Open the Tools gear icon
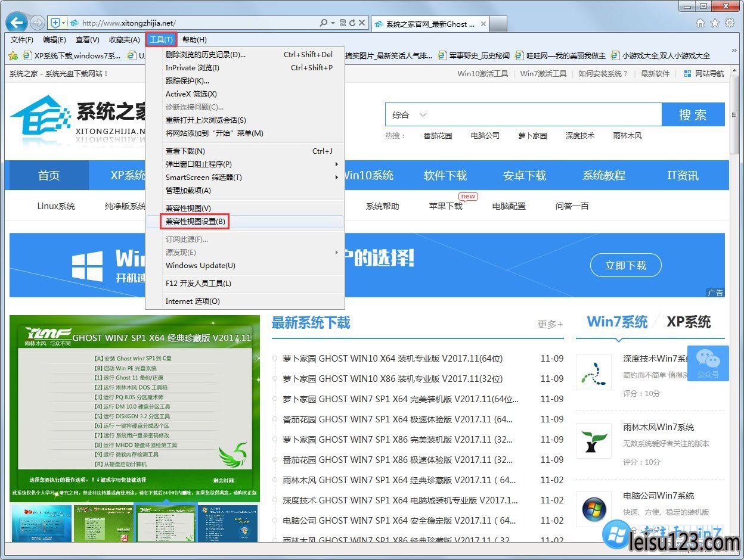The image size is (744, 560). pos(730,23)
